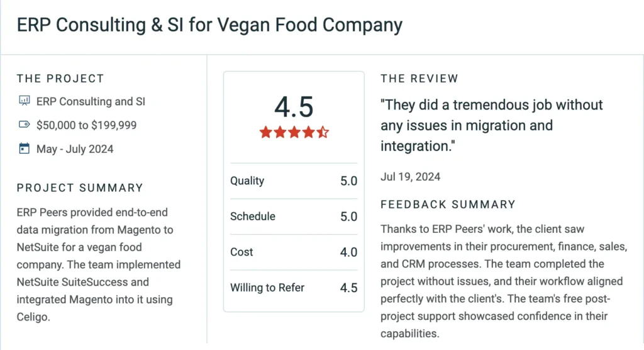Click the half-filled fifth star
Image resolution: width=644 pixels, height=350 pixels.
(x=323, y=132)
